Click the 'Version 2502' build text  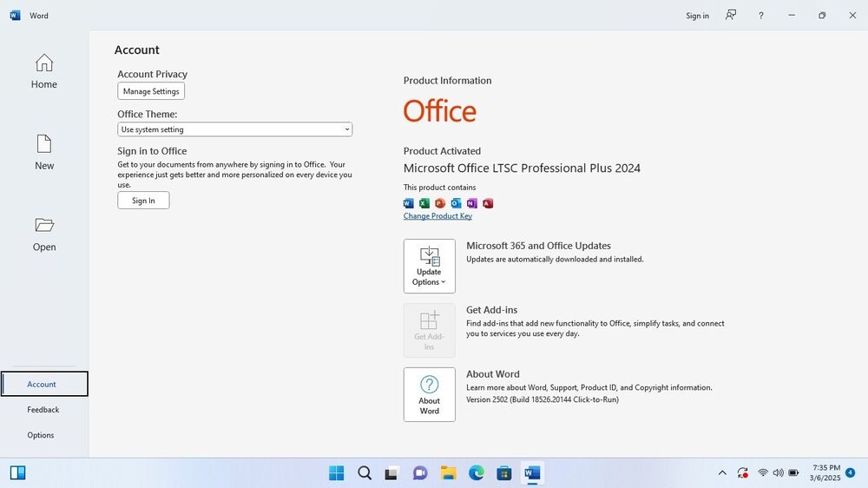point(542,399)
